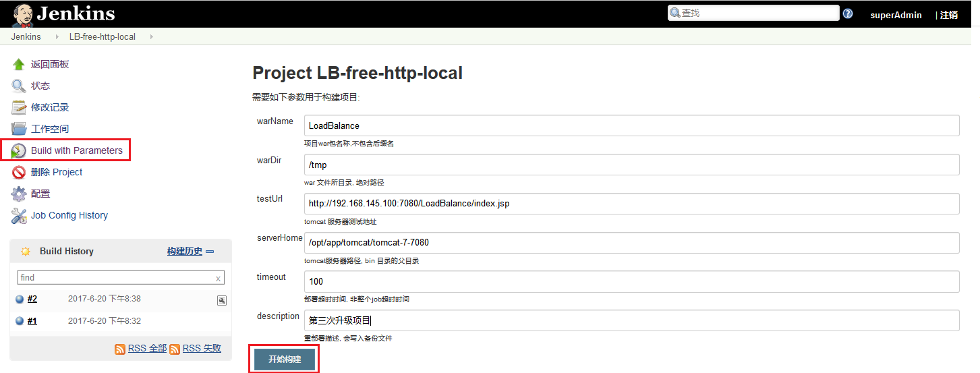Expand the breadcrumb arrow after Jenkins
Image resolution: width=980 pixels, height=373 pixels.
tap(57, 37)
